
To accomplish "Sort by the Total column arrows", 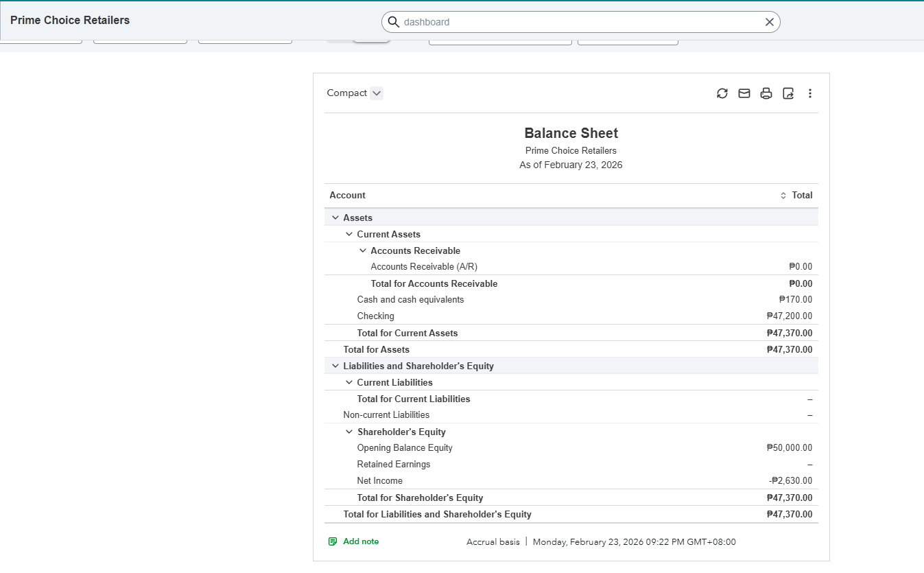I will coord(783,196).
